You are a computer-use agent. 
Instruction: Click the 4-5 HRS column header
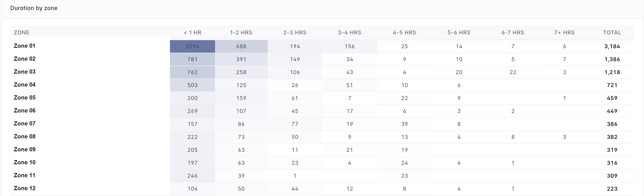point(404,33)
